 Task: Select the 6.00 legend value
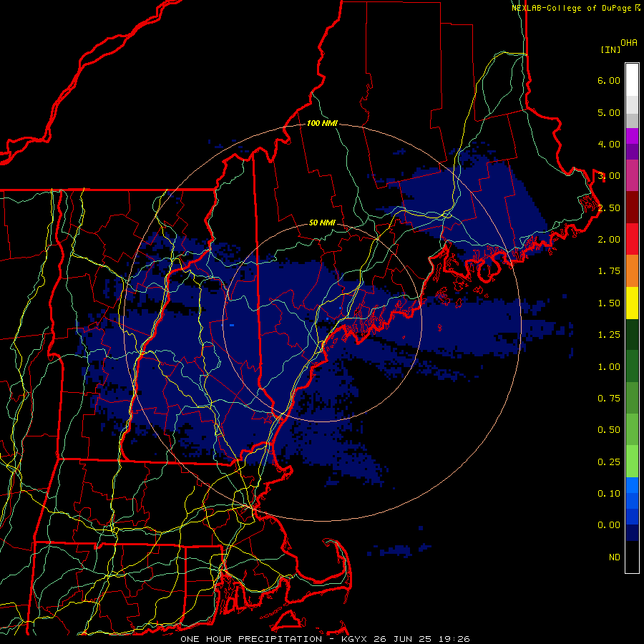coord(609,80)
